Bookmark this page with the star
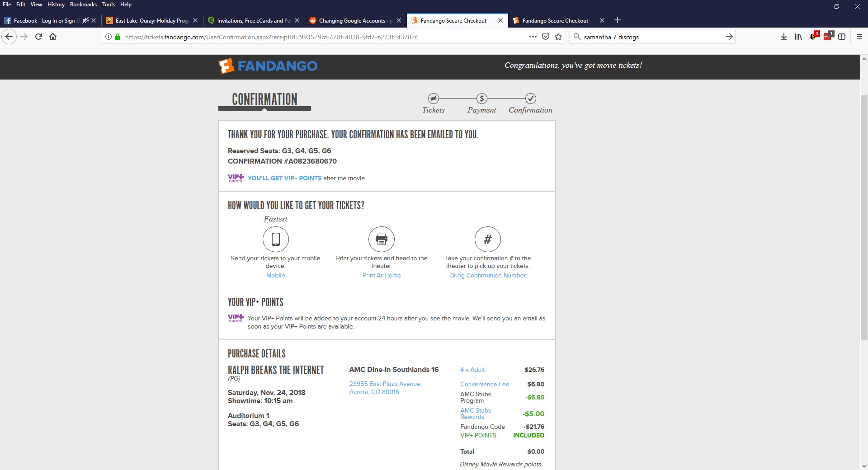 click(x=558, y=37)
